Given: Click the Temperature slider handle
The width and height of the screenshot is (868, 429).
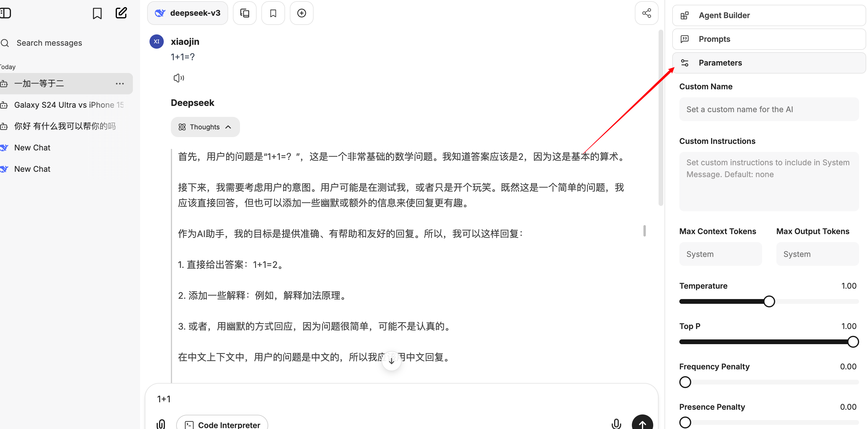Looking at the screenshot, I should click(769, 301).
